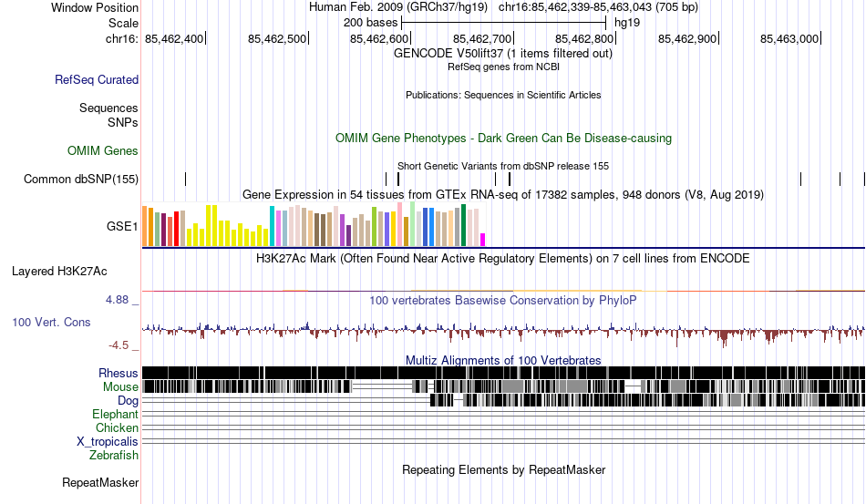Click the RepeatMasker track label
866x504 pixels.
(100, 482)
